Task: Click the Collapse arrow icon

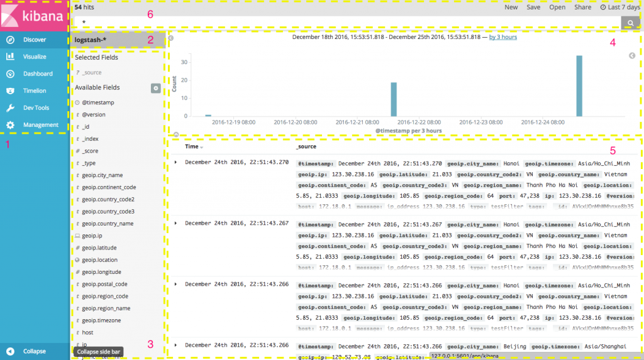Action: [10, 351]
